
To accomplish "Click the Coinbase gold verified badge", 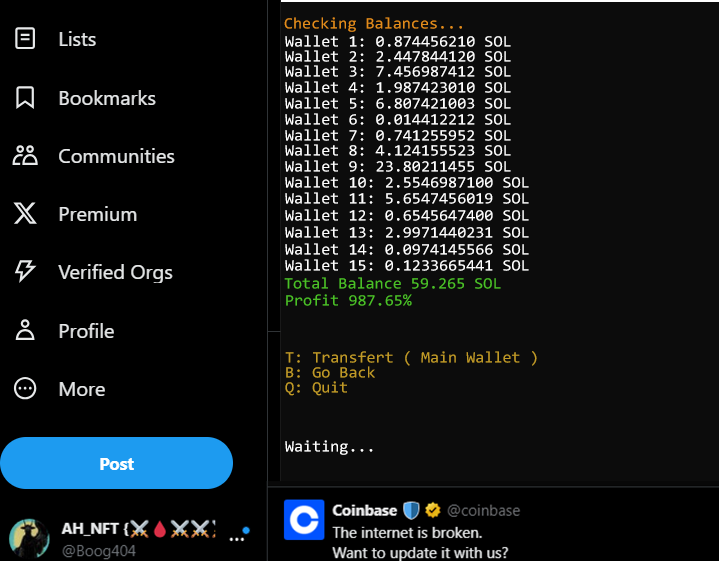I will [432, 510].
